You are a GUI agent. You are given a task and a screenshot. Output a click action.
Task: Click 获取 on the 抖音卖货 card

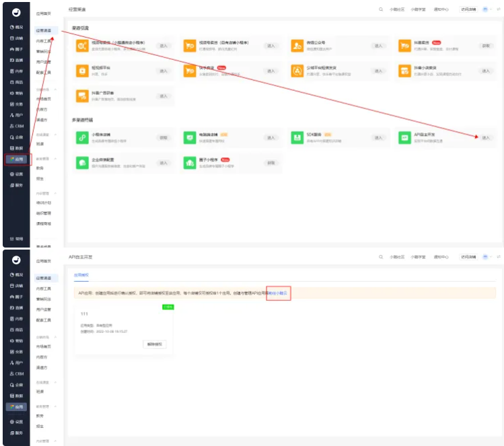tap(486, 46)
